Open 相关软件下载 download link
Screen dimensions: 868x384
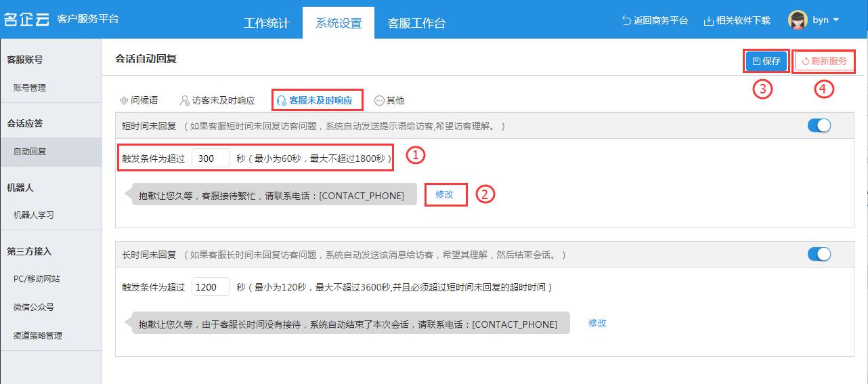737,20
